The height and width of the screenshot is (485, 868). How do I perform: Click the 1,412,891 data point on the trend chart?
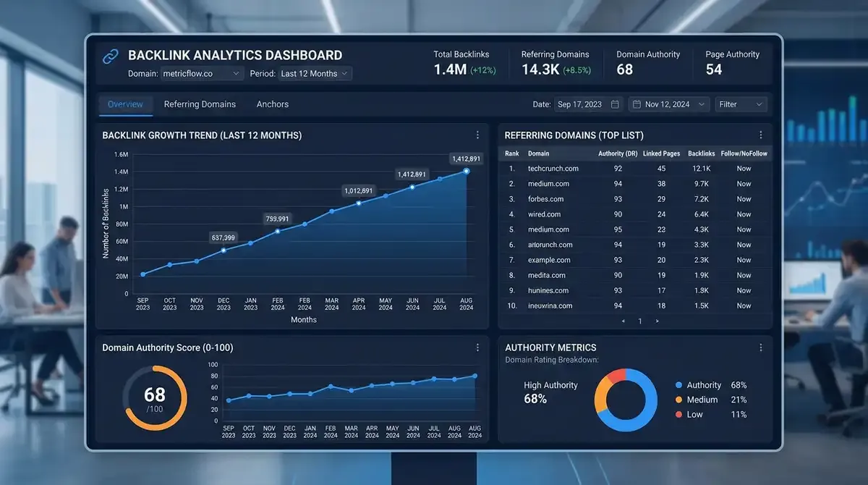pos(467,171)
